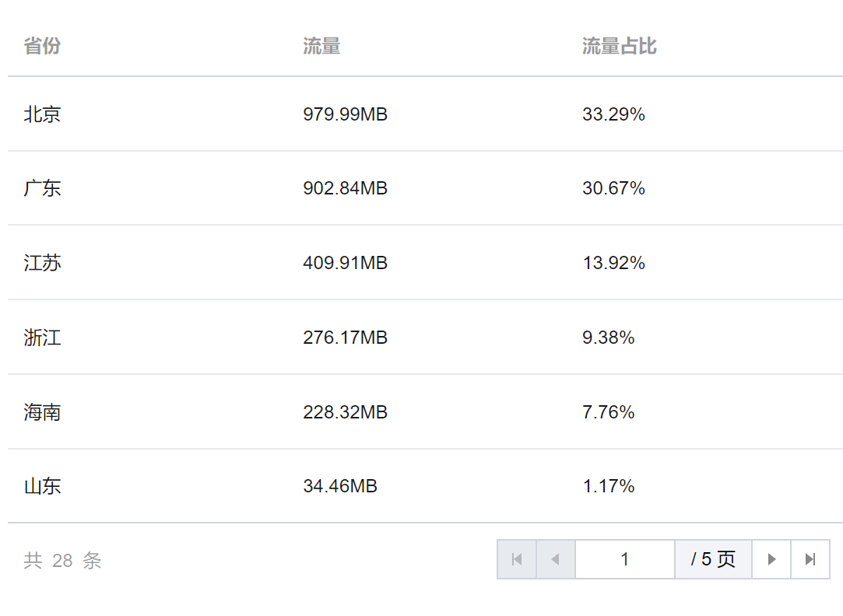Select the 江苏 province cell

(x=43, y=263)
